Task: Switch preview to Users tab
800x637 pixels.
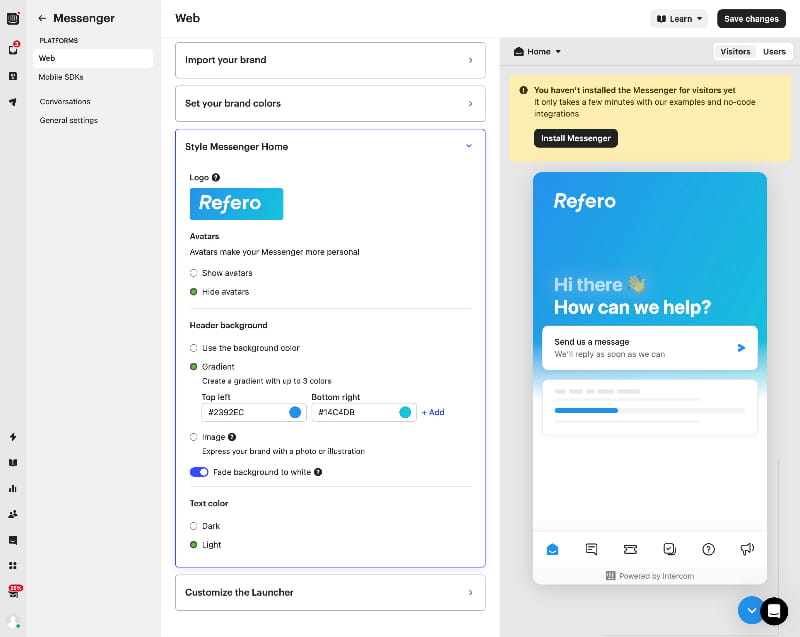Action: (x=774, y=52)
